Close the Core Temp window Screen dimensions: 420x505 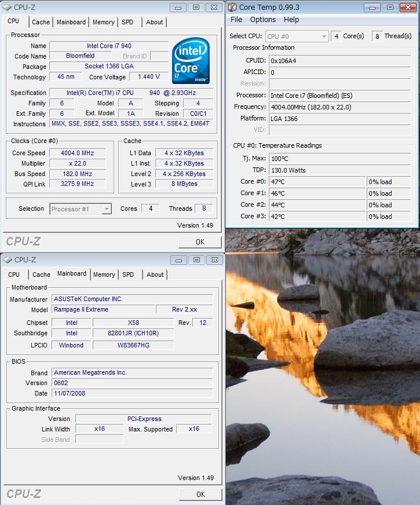coord(408,7)
